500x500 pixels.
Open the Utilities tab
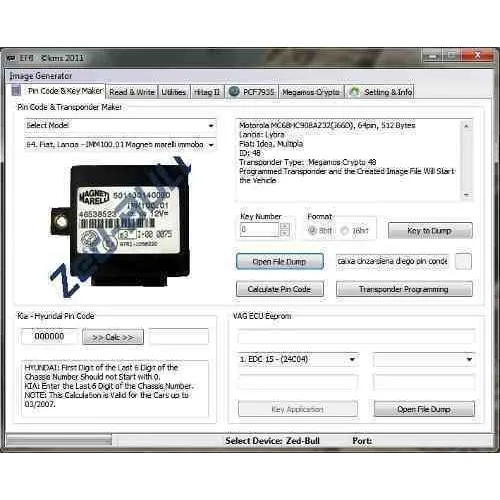[173, 92]
